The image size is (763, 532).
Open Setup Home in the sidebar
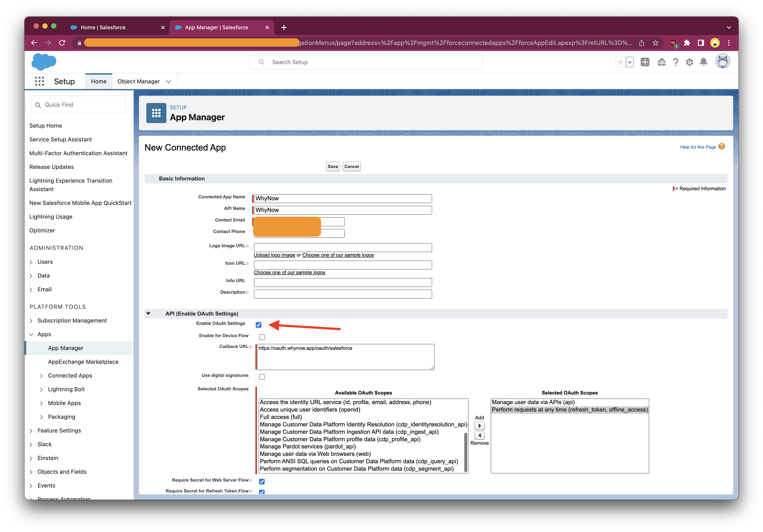point(45,125)
